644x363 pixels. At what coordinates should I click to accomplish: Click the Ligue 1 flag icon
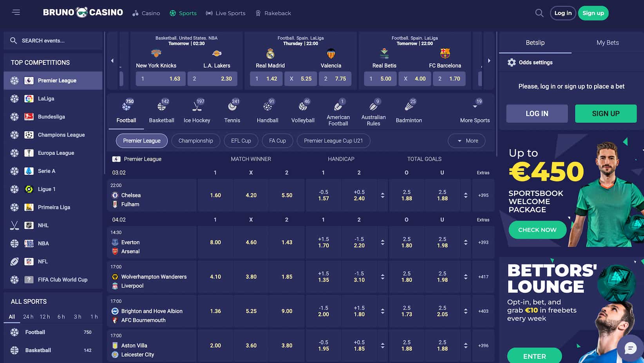click(29, 189)
